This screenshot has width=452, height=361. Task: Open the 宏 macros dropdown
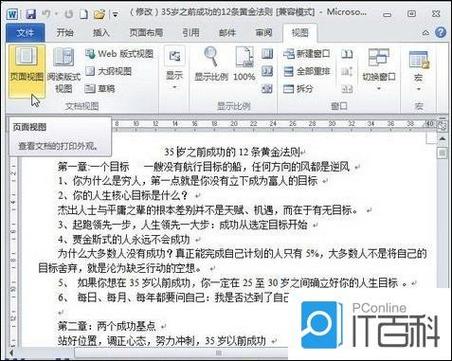click(x=418, y=71)
